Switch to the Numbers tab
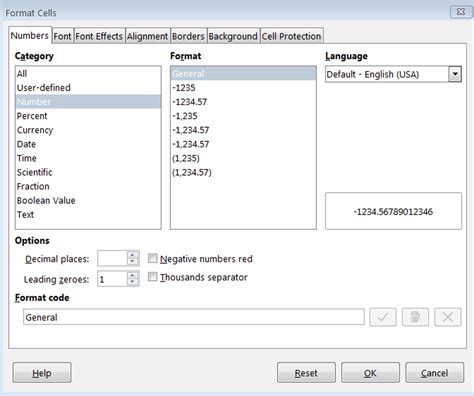Screen dimensions: 474x396 30,35
